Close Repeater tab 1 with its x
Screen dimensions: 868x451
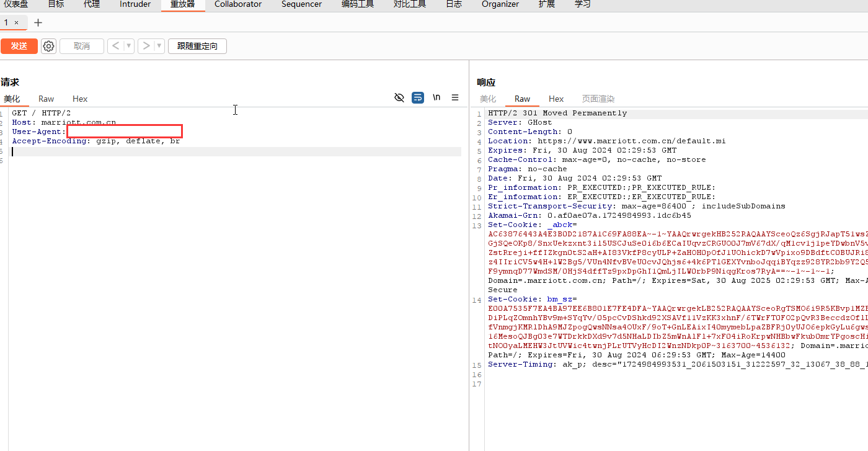coord(16,22)
